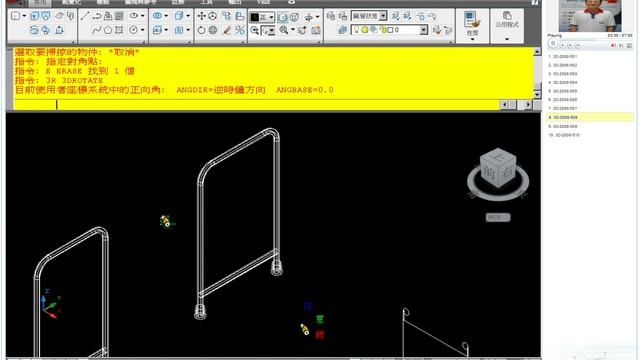Select the Line drawing tool
The width and height of the screenshot is (640, 360).
[84, 16]
